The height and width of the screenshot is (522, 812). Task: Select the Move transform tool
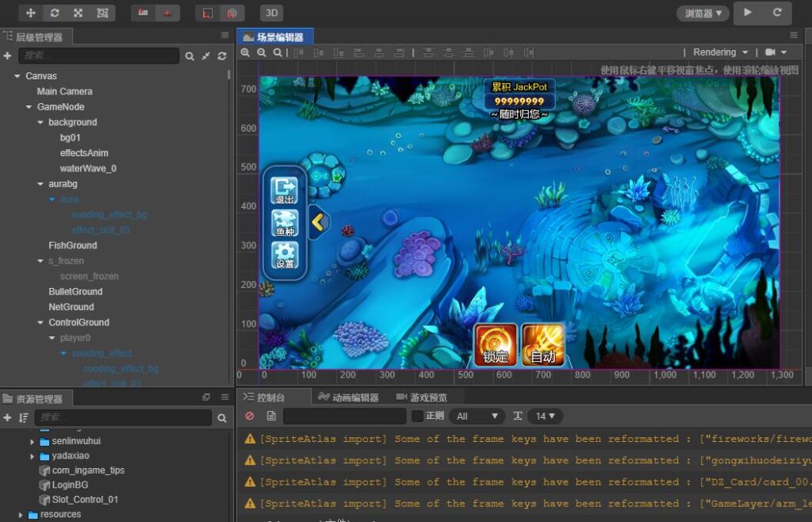pyautogui.click(x=31, y=13)
